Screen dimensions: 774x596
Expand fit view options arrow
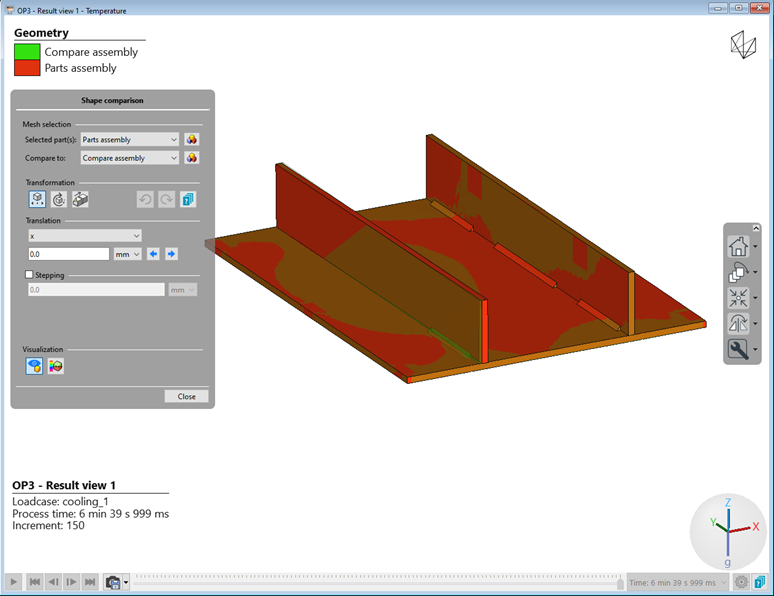pos(755,298)
